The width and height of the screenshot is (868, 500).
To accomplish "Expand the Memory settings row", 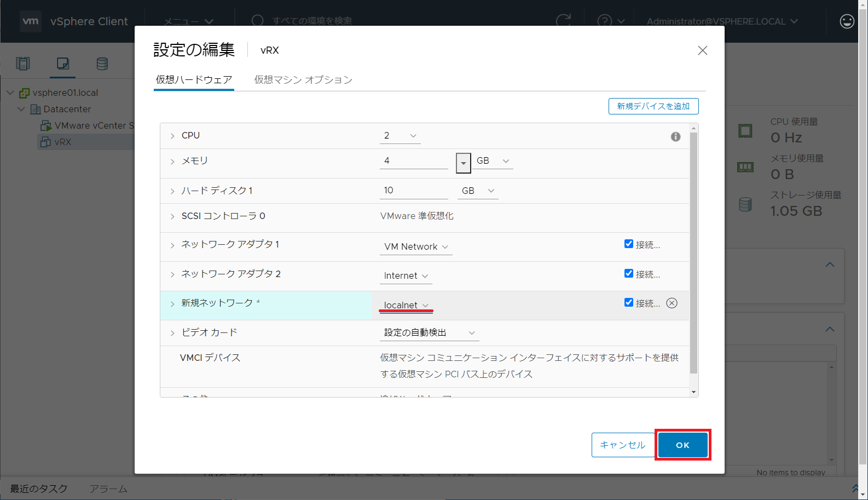I will coord(172,162).
